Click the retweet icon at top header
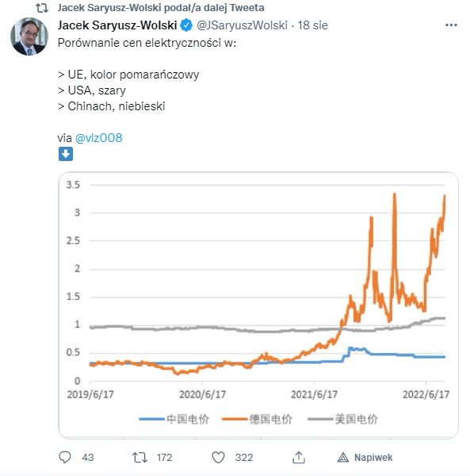The image size is (470, 476). [x=42, y=8]
